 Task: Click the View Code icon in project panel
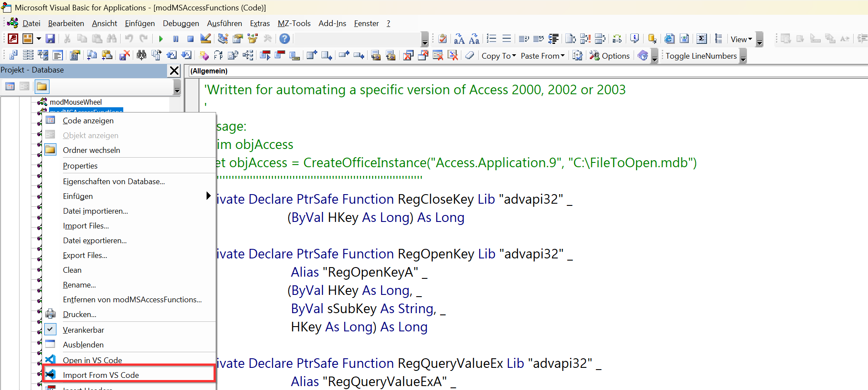10,86
